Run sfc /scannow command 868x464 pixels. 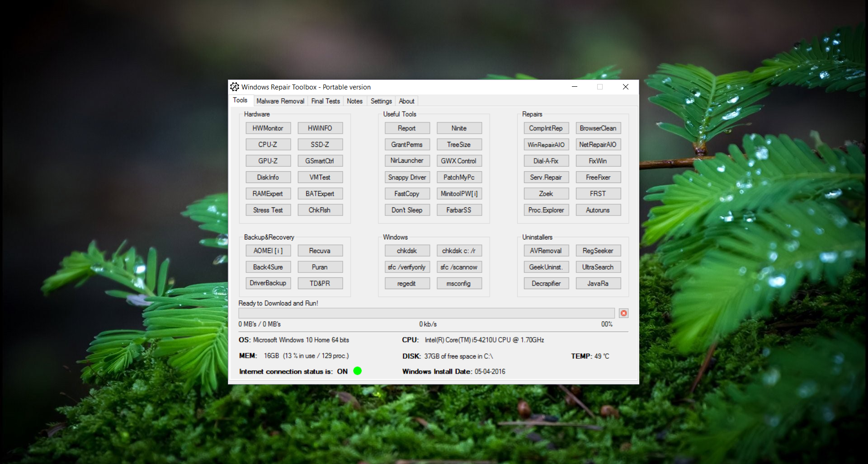coord(458,267)
